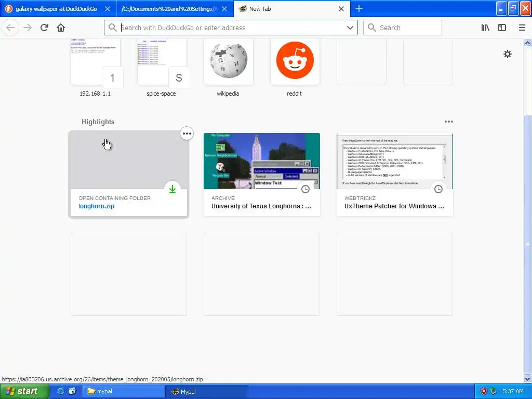Click history clock icon on Archive card
The height and width of the screenshot is (399, 532).
[305, 189]
